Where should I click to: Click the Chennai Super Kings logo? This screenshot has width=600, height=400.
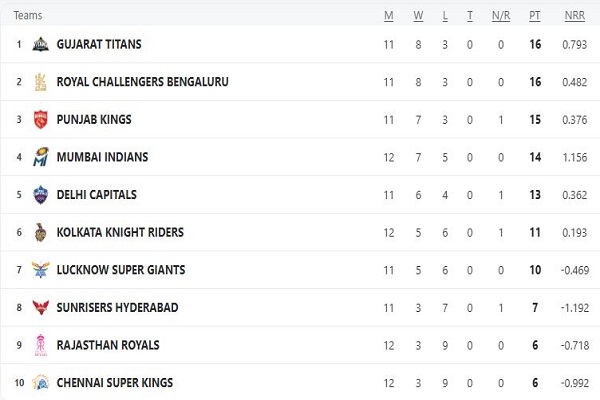pos(41,382)
